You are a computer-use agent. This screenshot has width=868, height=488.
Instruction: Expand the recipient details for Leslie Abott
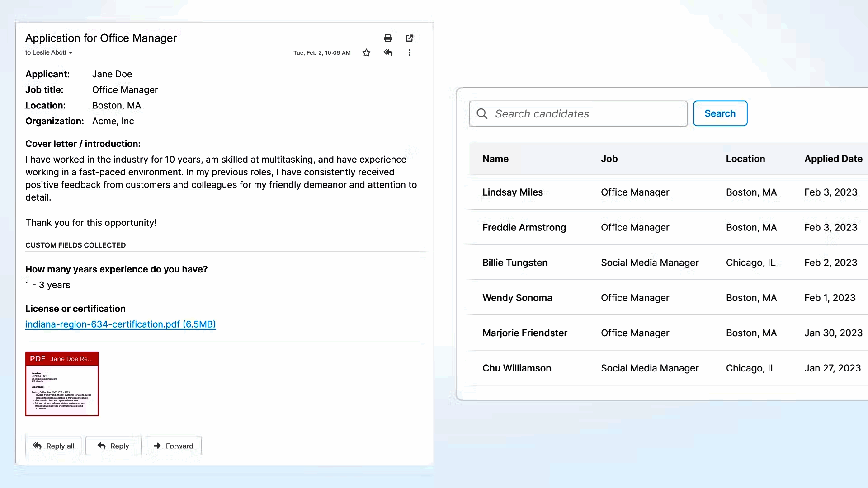pyautogui.click(x=70, y=52)
